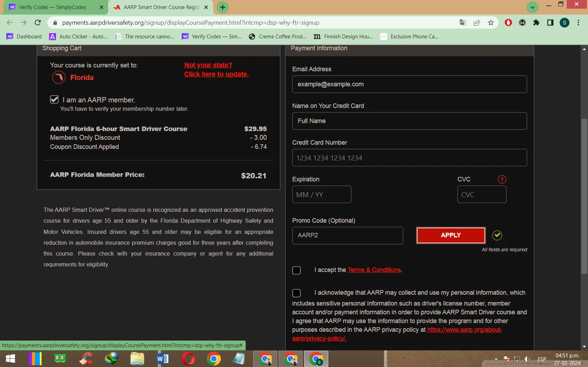Open The resource canno... bookmark
Image resolution: width=588 pixels, height=367 pixels.
tap(145, 36)
